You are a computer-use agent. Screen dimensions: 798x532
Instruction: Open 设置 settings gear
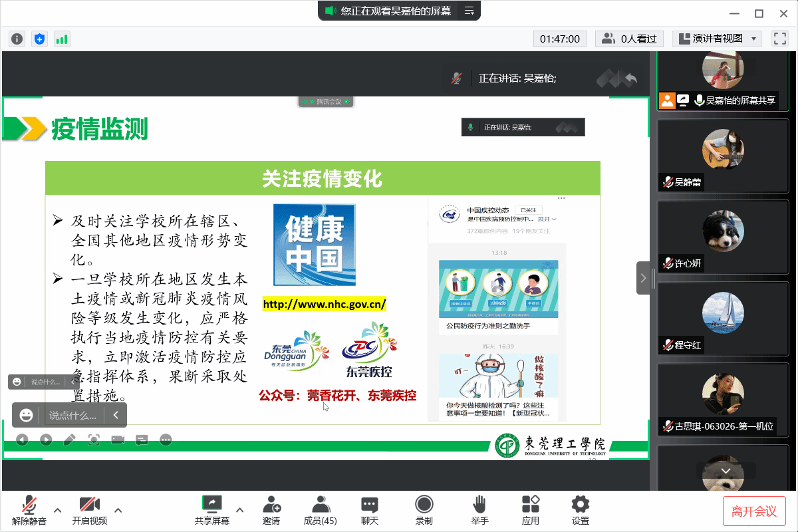point(581,510)
